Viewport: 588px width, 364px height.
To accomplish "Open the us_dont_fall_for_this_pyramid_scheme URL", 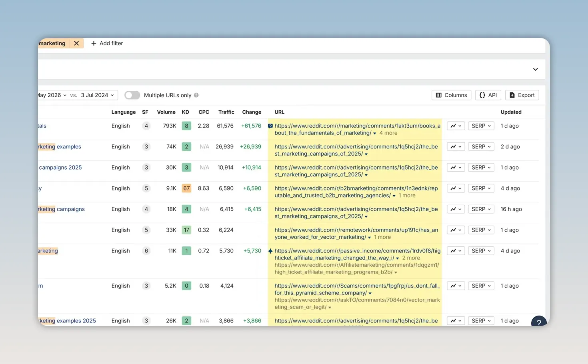I will point(357,290).
